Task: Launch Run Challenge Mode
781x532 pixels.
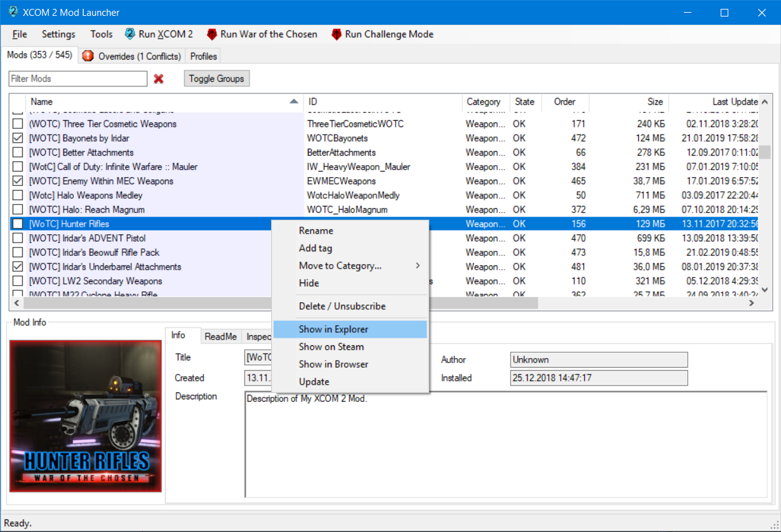Action: [x=383, y=34]
